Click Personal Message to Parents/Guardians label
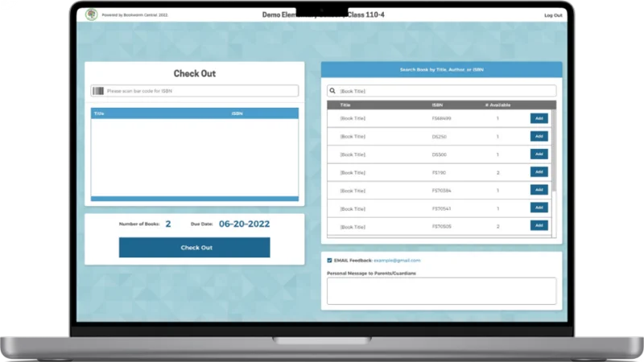The image size is (644, 362). [x=371, y=274]
